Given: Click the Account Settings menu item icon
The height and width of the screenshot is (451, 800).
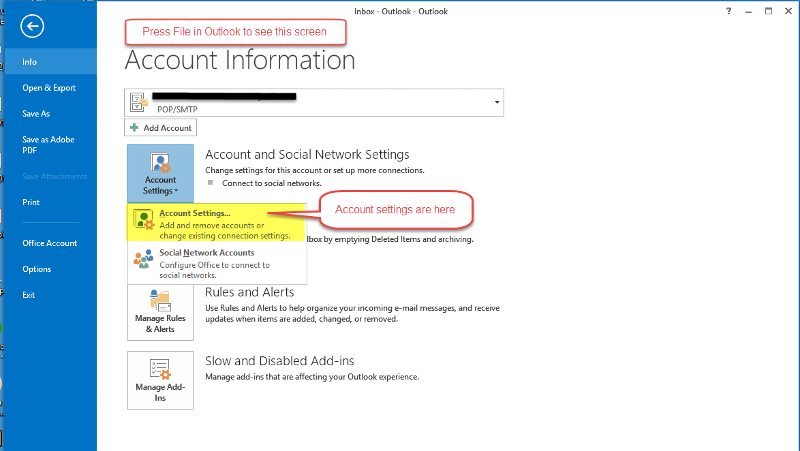Looking at the screenshot, I should [x=143, y=219].
